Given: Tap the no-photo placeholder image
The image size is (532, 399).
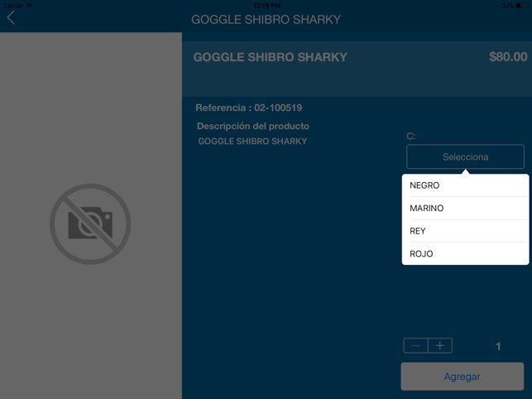Looking at the screenshot, I should pyautogui.click(x=90, y=224).
